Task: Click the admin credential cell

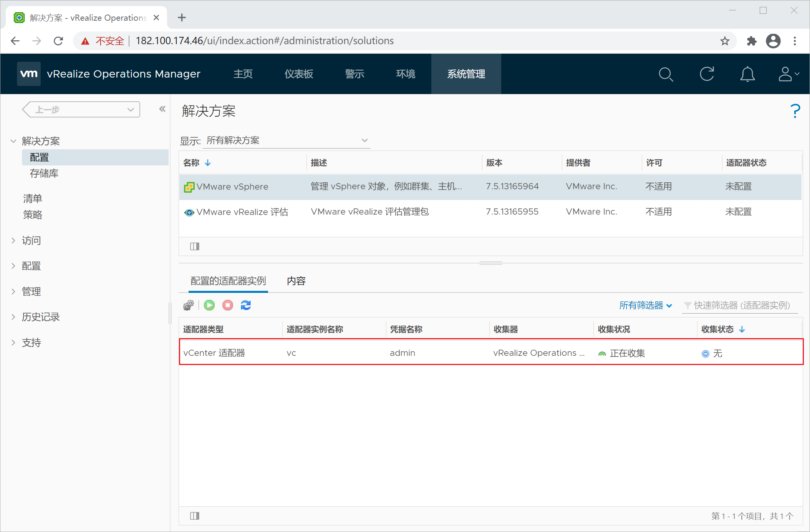Action: click(x=403, y=353)
